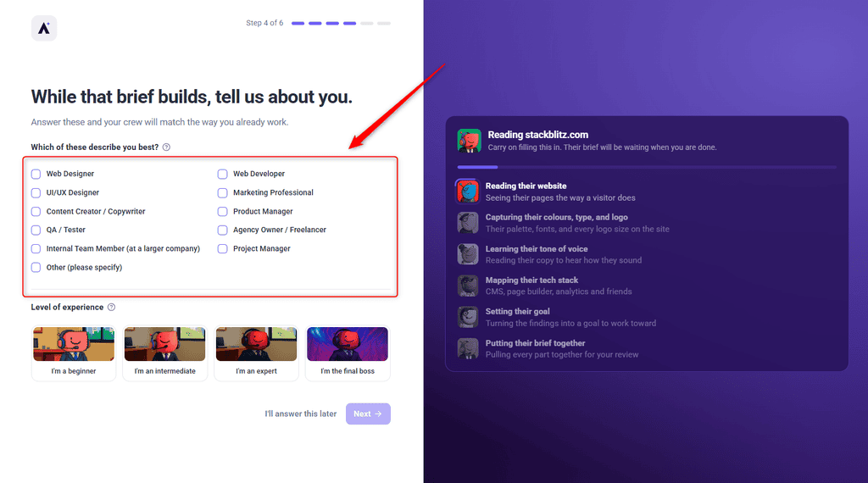Click 'Learning their tone of voice' title
Screen dimensions: 868x483
[537, 249]
